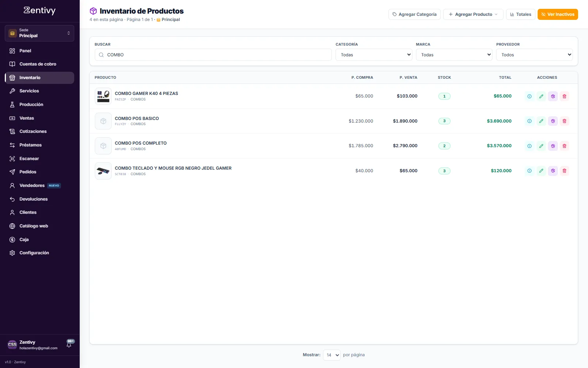588x368 pixels.
Task: Open the info icon for COMBO GAMER K40
Action: (529, 96)
